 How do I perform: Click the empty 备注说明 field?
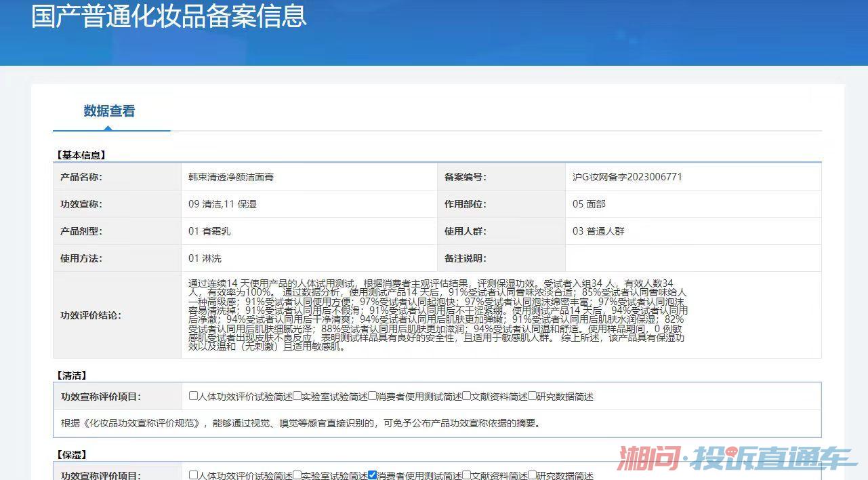coord(693,258)
